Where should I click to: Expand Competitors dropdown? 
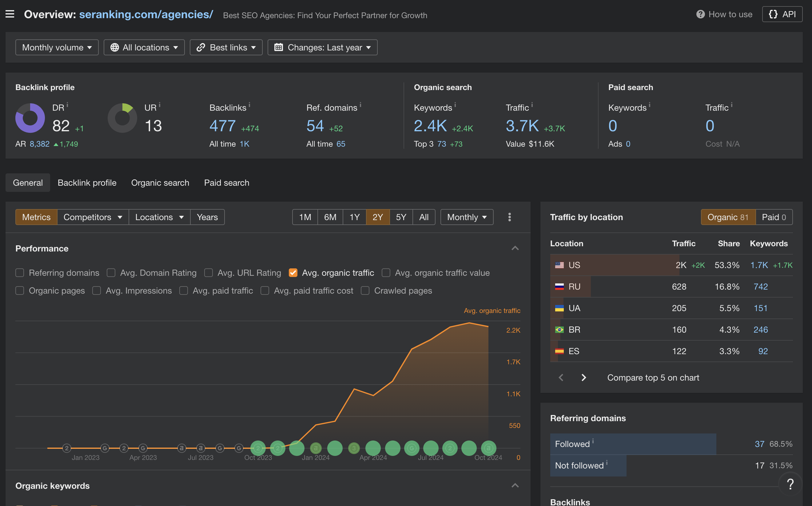pyautogui.click(x=93, y=217)
